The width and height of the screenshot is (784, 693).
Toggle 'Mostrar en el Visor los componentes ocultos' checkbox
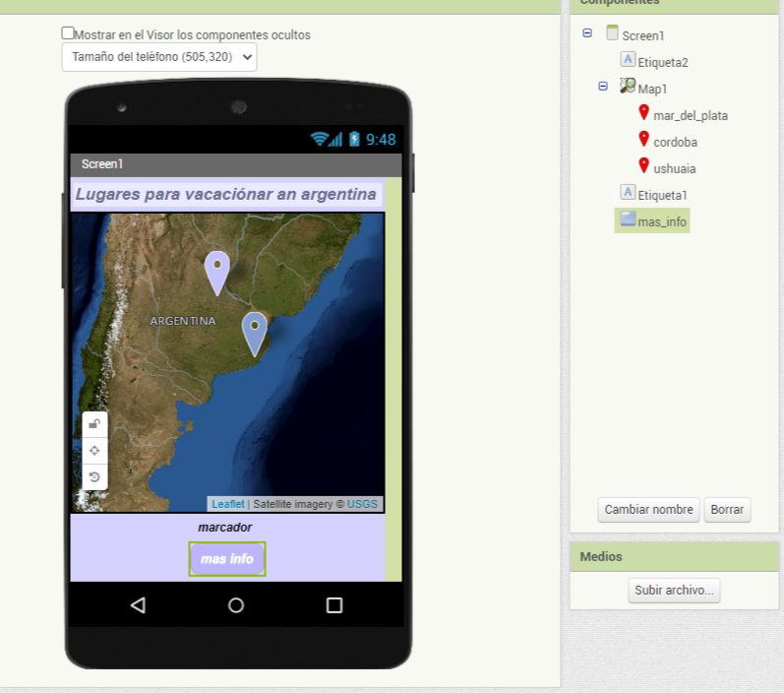pyautogui.click(x=68, y=33)
